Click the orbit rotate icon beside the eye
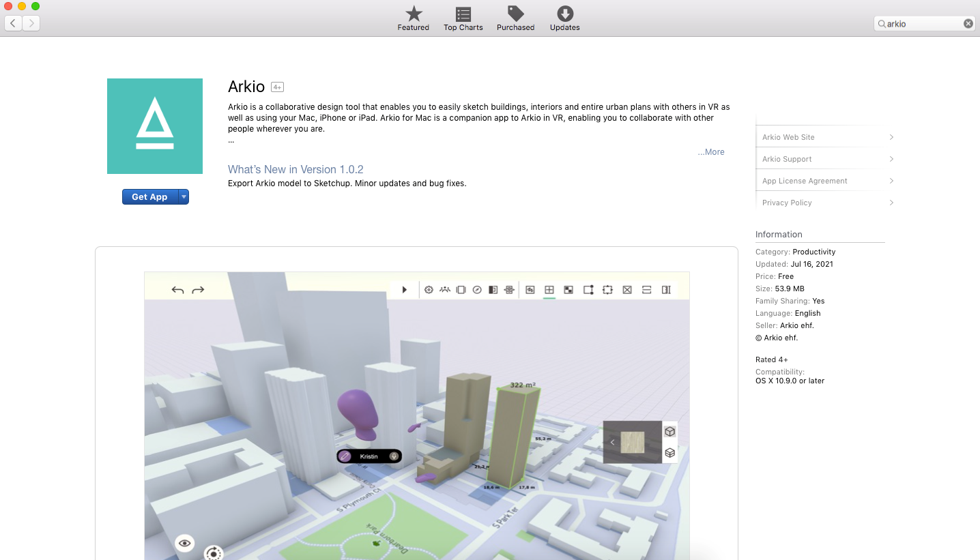The image size is (980, 560). [214, 553]
